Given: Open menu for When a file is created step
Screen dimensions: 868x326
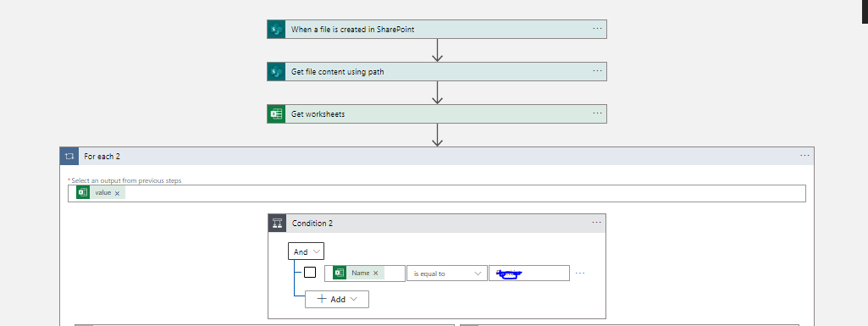Looking at the screenshot, I should point(597,28).
